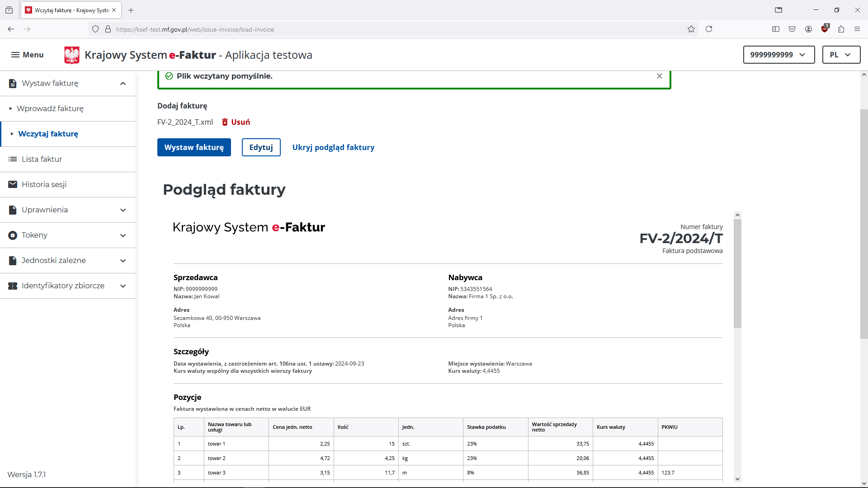868x488 pixels.
Task: Dismiss the 'Plik wczytany pomyślnie' notification
Action: coord(660,76)
